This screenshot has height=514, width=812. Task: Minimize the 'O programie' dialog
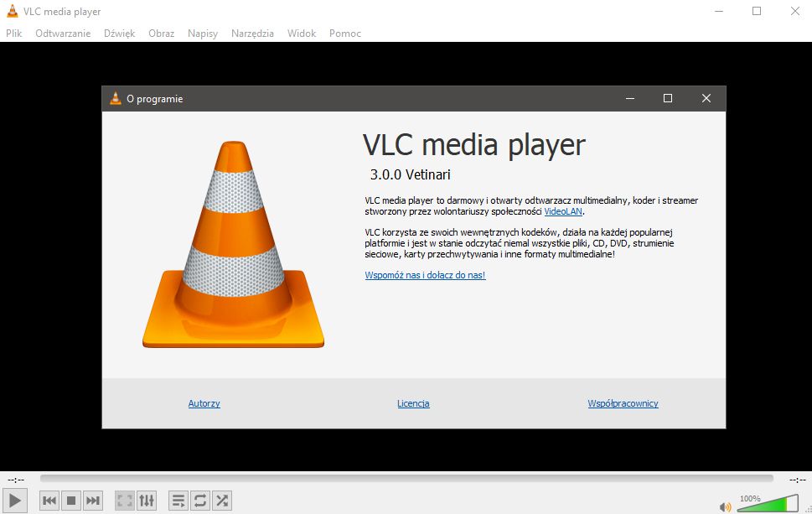pyautogui.click(x=630, y=98)
